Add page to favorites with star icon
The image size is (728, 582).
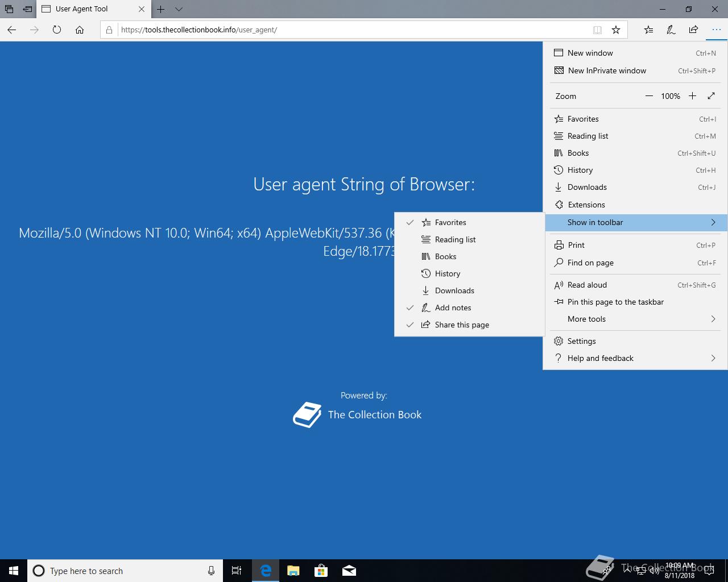pyautogui.click(x=616, y=30)
